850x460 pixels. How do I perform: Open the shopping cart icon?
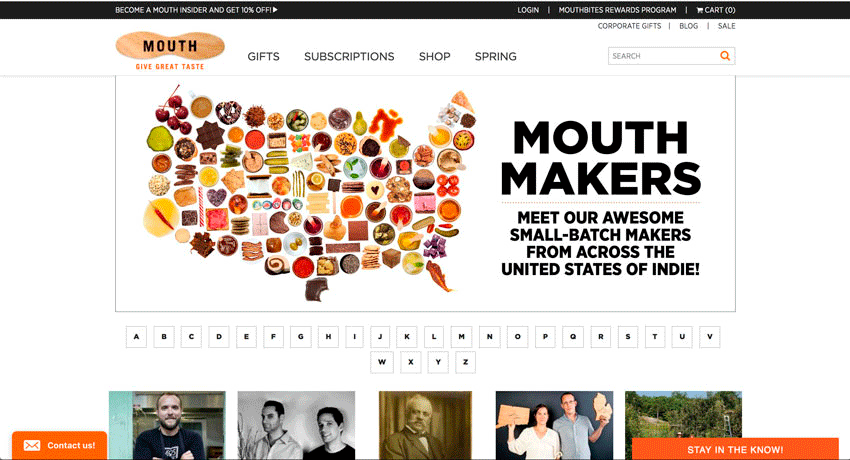(700, 10)
